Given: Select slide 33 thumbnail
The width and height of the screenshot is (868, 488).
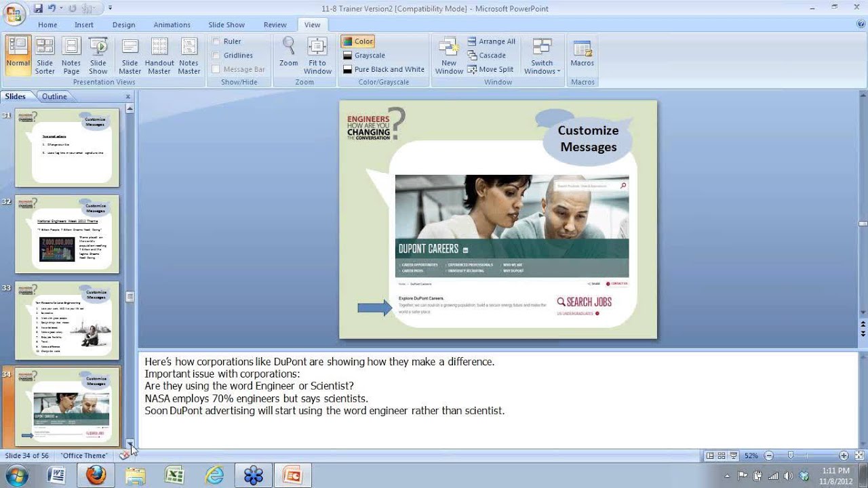Looking at the screenshot, I should [x=67, y=321].
